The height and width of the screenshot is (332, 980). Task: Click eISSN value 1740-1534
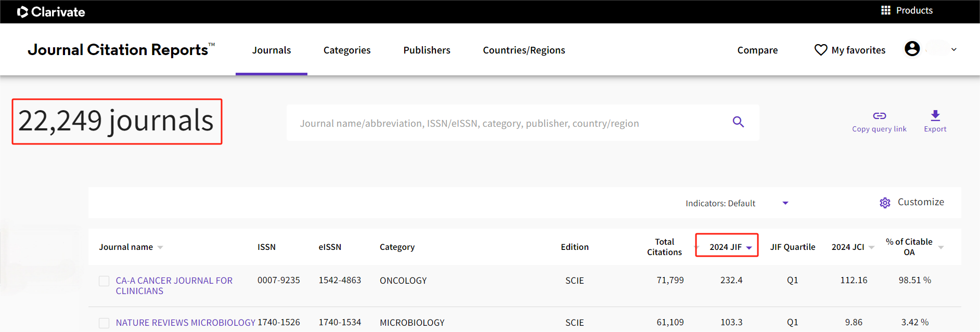coord(340,322)
